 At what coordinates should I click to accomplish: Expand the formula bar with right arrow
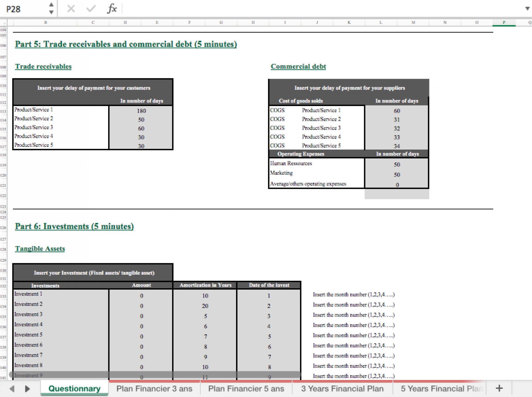(527, 9)
